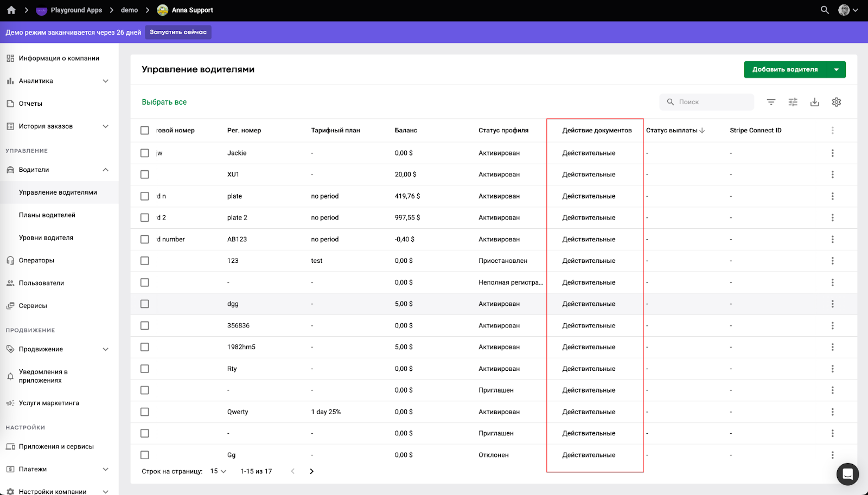This screenshot has width=868, height=495.
Task: Open the column tuning sliders icon
Action: coord(793,102)
